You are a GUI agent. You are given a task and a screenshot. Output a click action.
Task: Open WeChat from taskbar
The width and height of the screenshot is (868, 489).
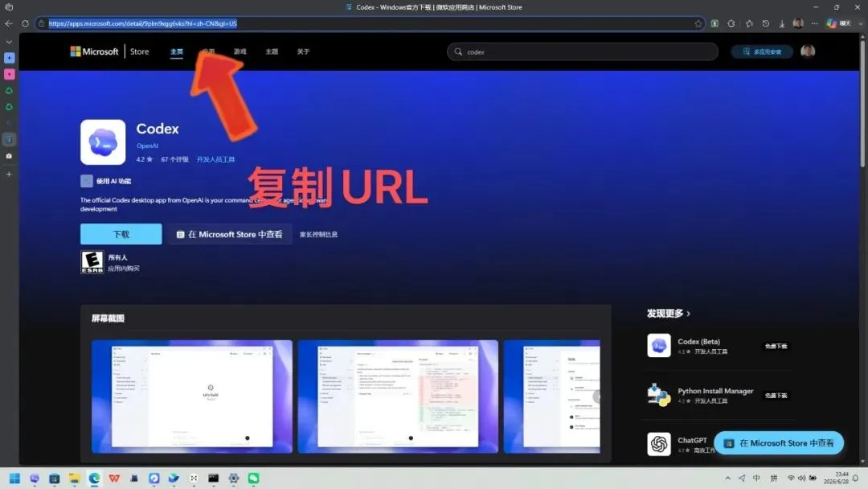pyautogui.click(x=253, y=478)
